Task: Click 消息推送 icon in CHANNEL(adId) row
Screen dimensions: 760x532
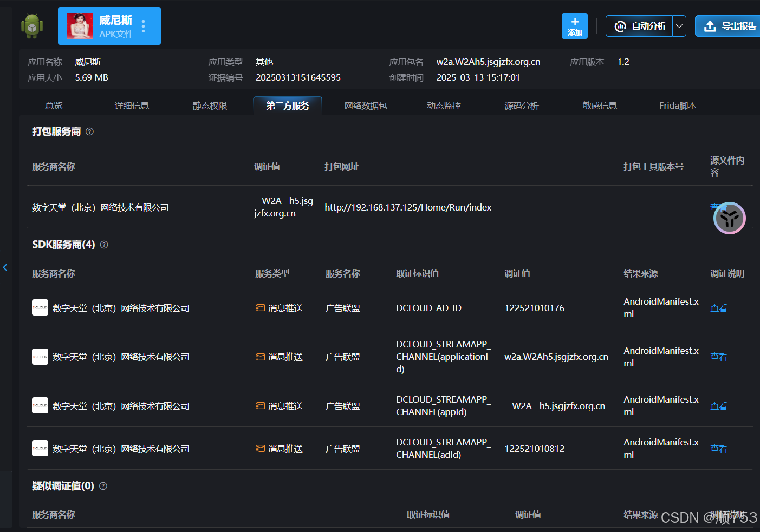Action: tap(261, 449)
